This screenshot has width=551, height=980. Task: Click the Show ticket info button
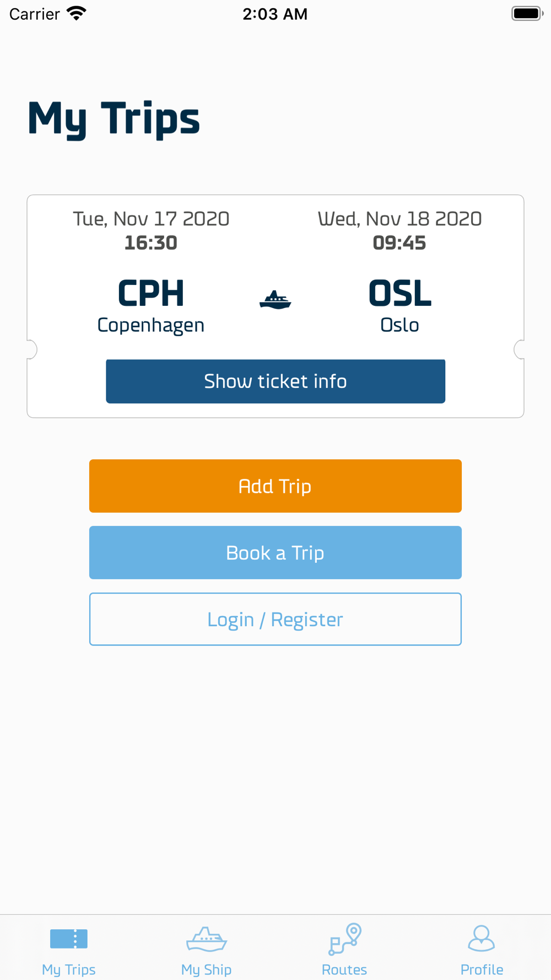(275, 381)
